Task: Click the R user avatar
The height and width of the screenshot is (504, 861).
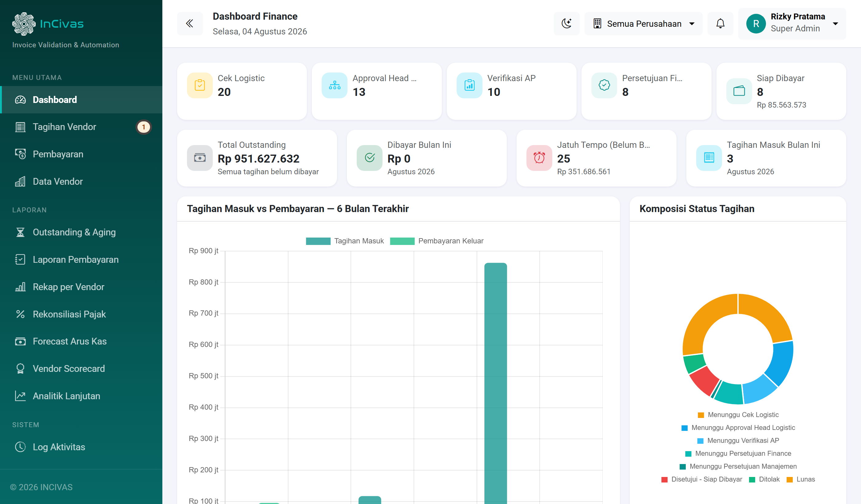Action: pos(756,24)
